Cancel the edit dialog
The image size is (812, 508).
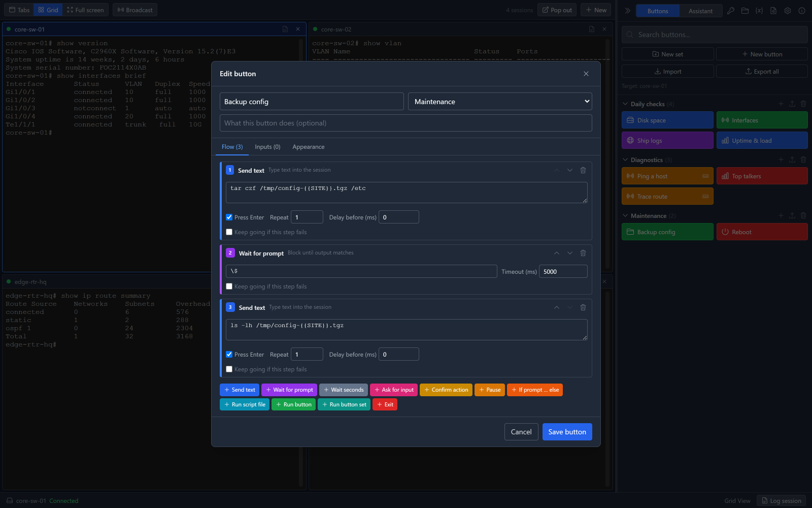click(521, 432)
